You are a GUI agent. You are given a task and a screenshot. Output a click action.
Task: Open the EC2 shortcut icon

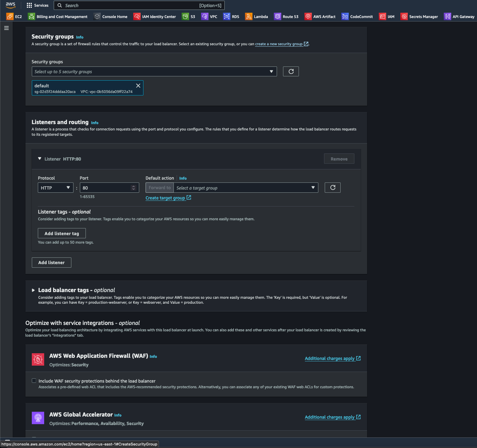click(10, 17)
